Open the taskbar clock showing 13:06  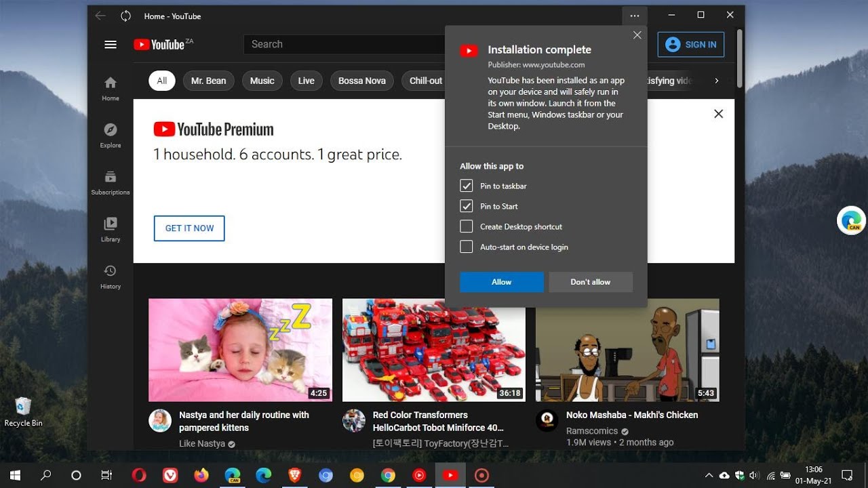coord(813,475)
